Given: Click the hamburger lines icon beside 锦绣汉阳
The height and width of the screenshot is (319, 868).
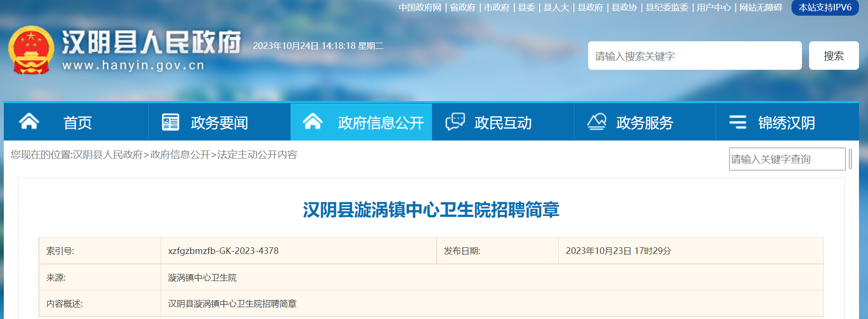Looking at the screenshot, I should tap(738, 122).
